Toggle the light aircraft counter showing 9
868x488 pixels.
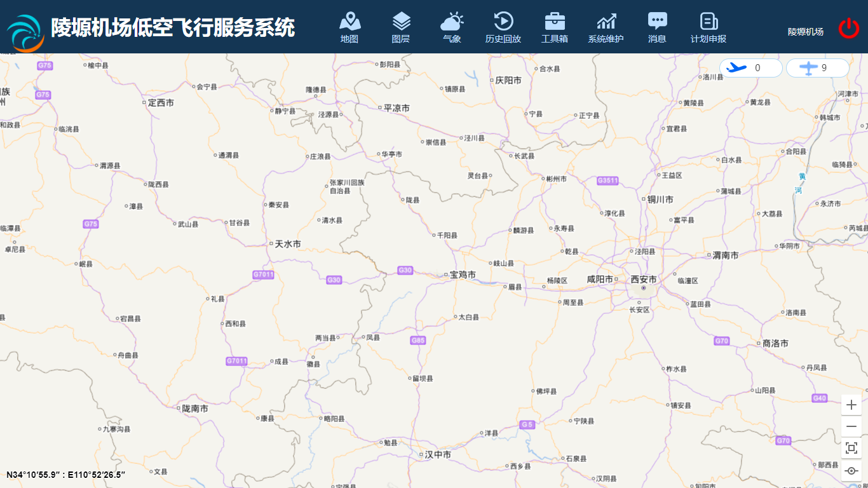point(817,68)
